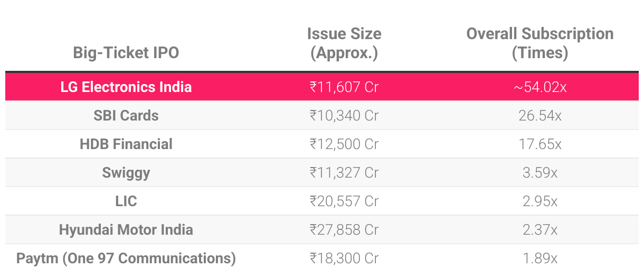This screenshot has width=644, height=277.
Task: Click the Hyundai Motor India row name
Action: pos(126,230)
